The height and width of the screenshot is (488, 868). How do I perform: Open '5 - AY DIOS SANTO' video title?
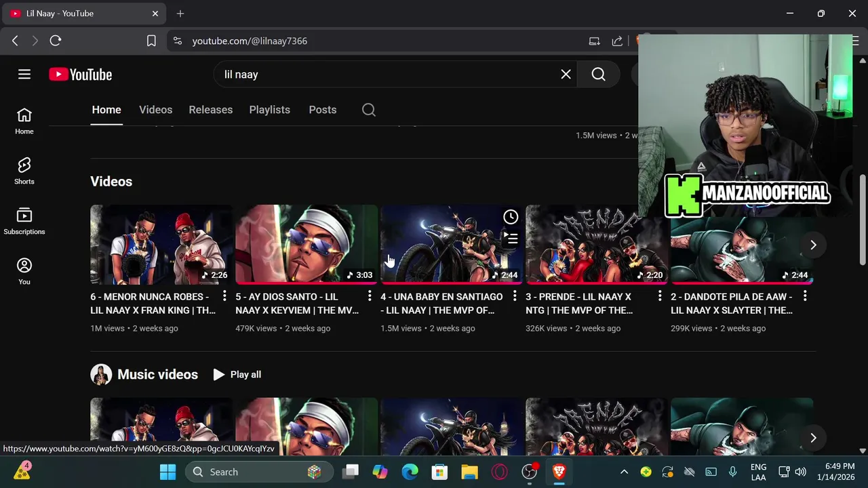click(x=297, y=304)
